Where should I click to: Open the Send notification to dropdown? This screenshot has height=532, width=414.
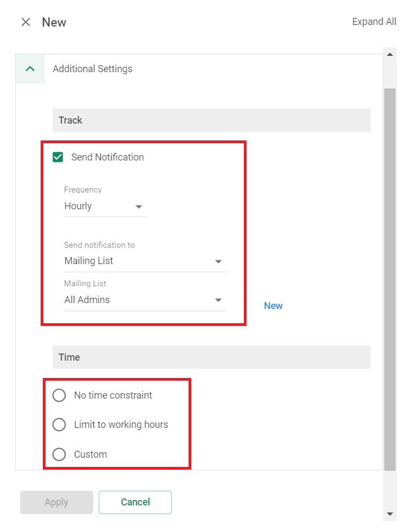pos(145,261)
